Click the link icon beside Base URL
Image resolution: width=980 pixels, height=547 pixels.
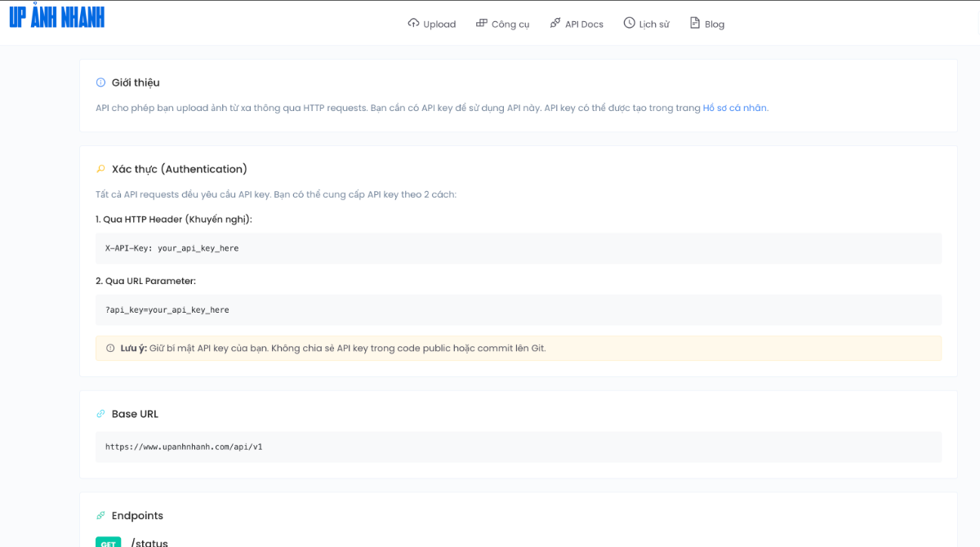(101, 414)
